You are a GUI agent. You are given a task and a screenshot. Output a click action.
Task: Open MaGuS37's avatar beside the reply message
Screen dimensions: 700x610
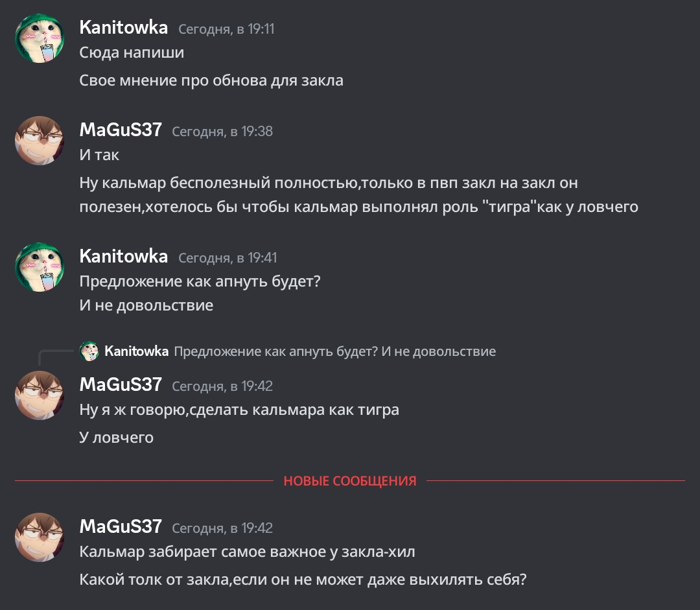(40, 395)
